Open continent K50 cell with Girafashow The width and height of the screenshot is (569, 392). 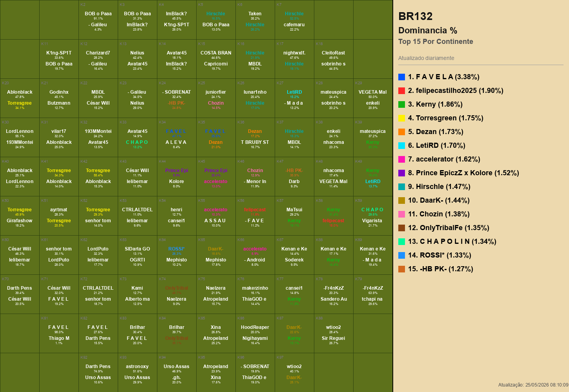click(20, 216)
